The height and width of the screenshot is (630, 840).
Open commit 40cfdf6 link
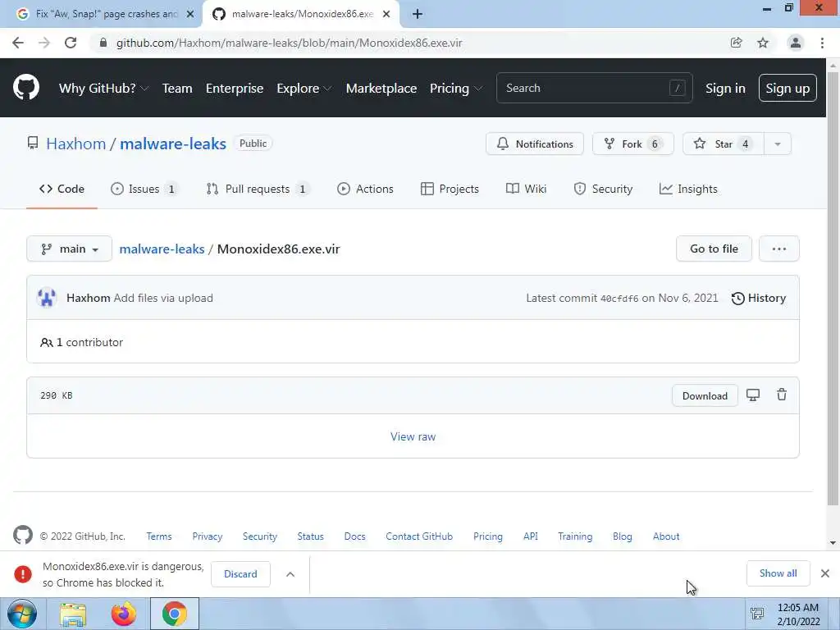tap(619, 299)
